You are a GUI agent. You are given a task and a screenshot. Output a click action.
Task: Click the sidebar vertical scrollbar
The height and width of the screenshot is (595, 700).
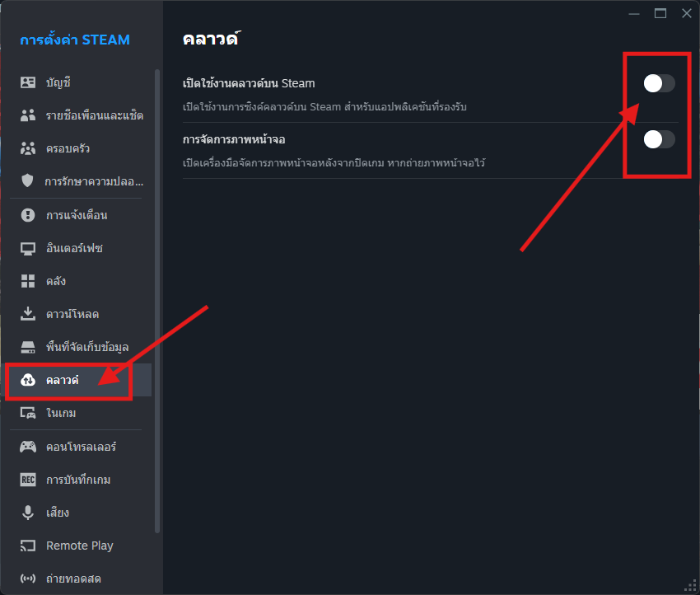(x=156, y=297)
